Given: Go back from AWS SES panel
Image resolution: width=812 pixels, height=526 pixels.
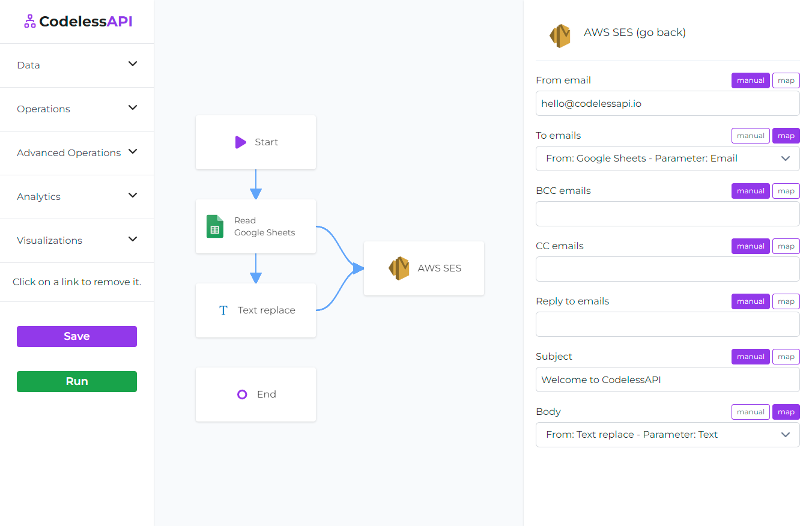Looking at the screenshot, I should tap(635, 32).
